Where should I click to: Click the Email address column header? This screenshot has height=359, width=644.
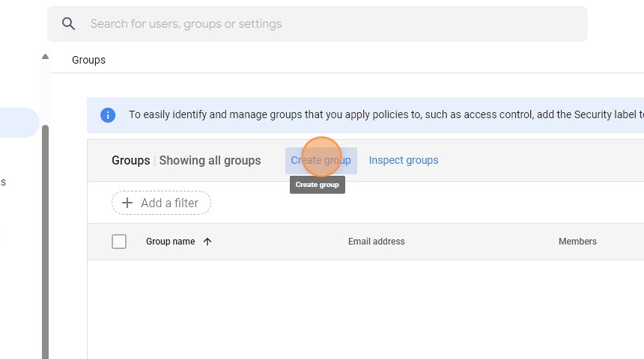[376, 242]
